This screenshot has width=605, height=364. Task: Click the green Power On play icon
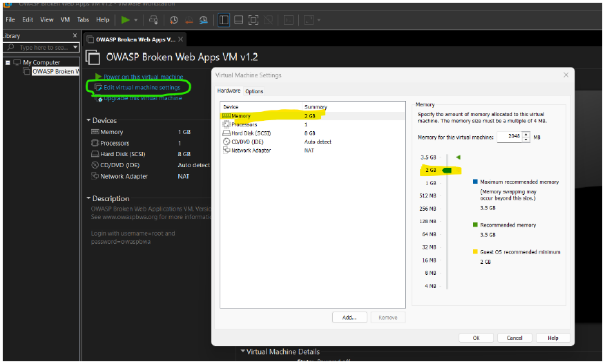click(125, 20)
